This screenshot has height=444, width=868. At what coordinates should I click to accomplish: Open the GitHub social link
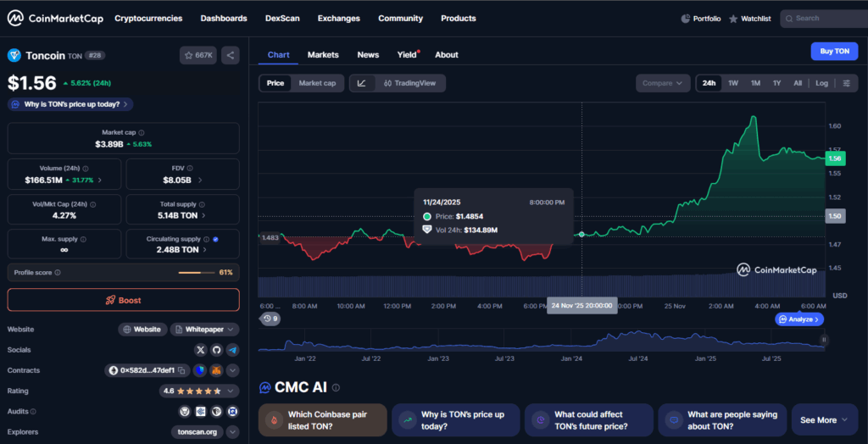(216, 349)
